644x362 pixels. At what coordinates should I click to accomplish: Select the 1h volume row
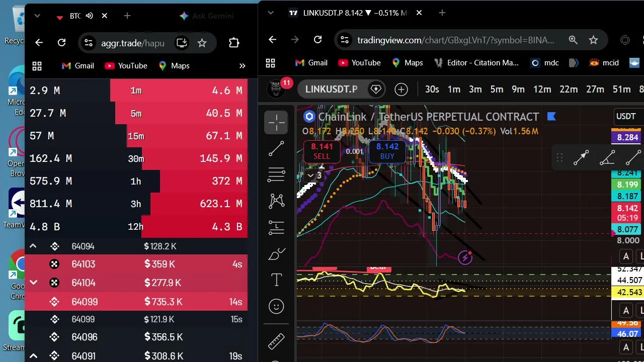136,181
